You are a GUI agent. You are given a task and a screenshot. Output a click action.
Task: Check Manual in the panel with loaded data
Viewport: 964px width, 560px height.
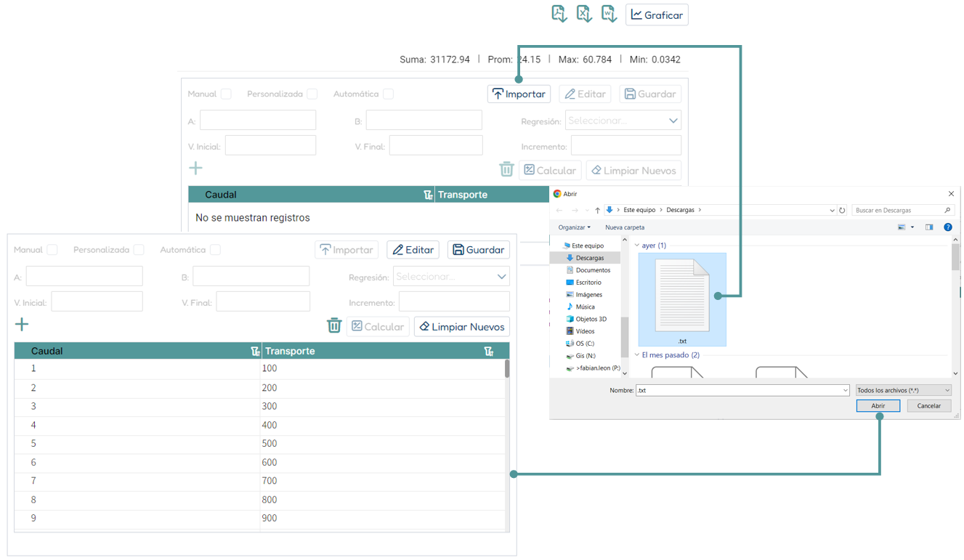pyautogui.click(x=52, y=250)
